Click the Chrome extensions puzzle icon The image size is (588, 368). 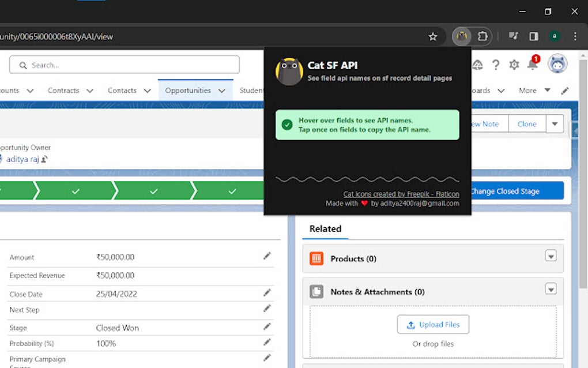[483, 36]
